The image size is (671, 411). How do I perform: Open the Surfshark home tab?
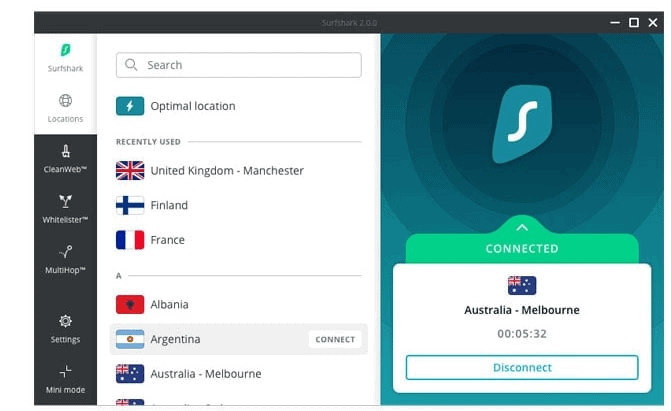coord(65,58)
